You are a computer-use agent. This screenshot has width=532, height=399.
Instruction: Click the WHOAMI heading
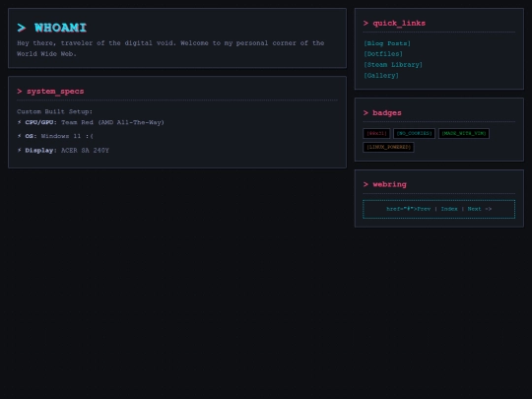point(52,28)
